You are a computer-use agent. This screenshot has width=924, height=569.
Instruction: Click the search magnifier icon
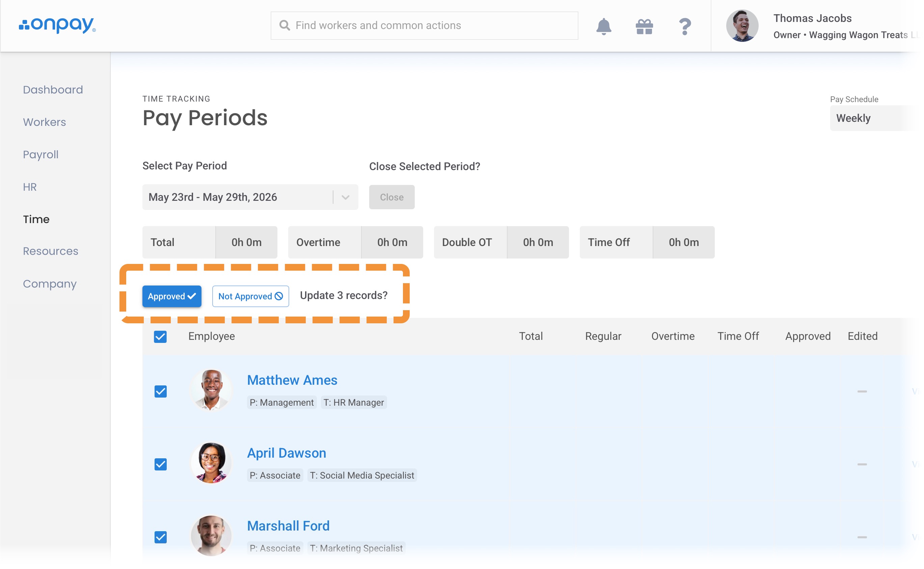click(284, 25)
